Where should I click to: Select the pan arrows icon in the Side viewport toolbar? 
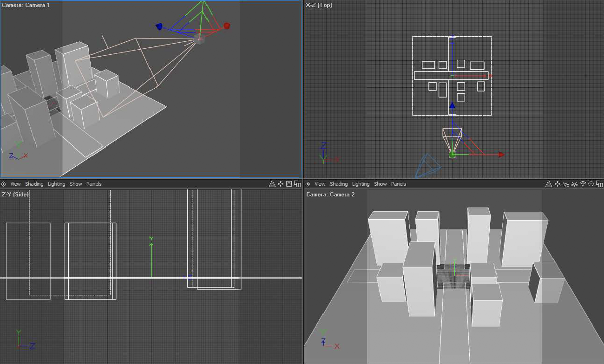[x=281, y=184]
